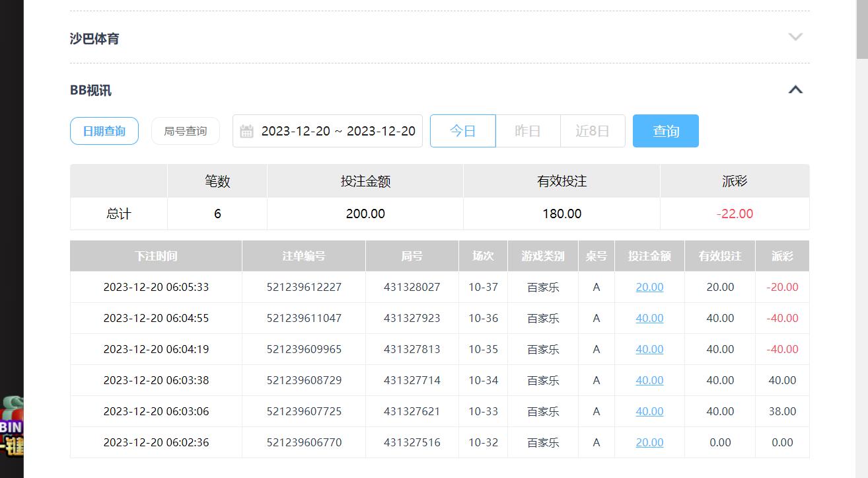This screenshot has width=868, height=478.
Task: Click total valid bet 180.00
Action: (x=561, y=214)
